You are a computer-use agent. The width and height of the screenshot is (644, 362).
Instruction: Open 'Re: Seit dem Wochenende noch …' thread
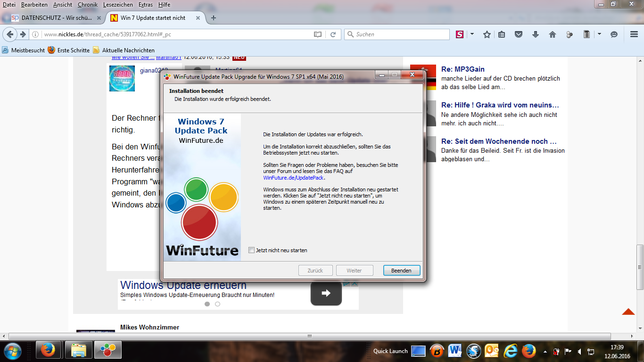(499, 141)
